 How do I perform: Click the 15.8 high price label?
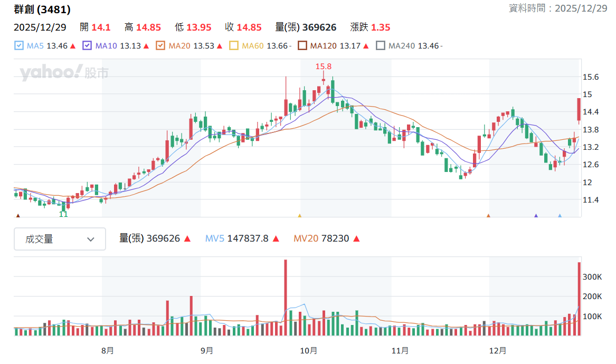324,66
